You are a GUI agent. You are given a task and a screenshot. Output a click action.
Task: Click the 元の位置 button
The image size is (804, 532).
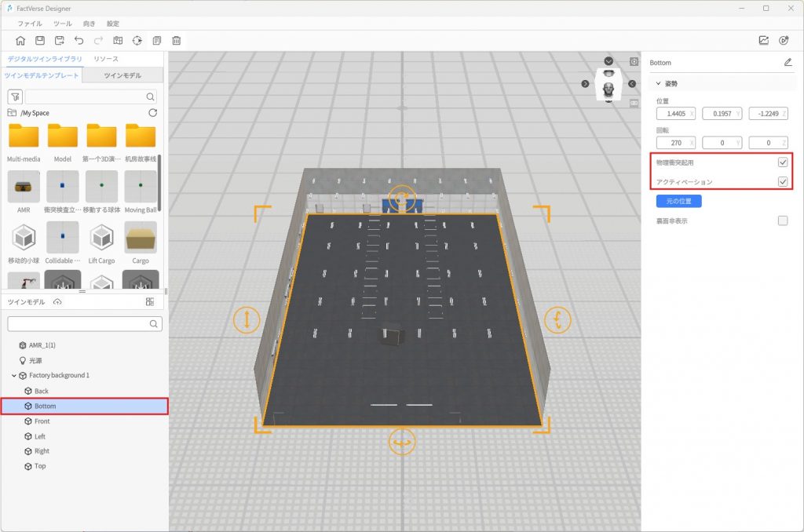click(x=678, y=202)
